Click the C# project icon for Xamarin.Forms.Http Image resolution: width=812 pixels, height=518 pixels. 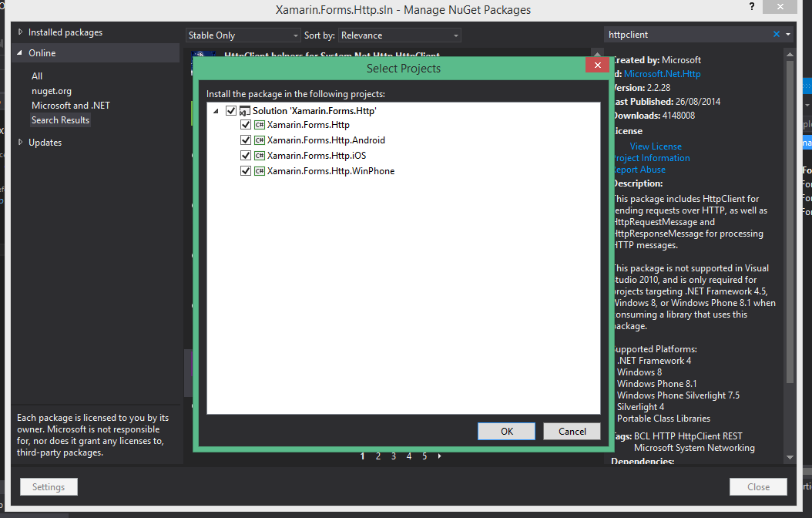(260, 125)
